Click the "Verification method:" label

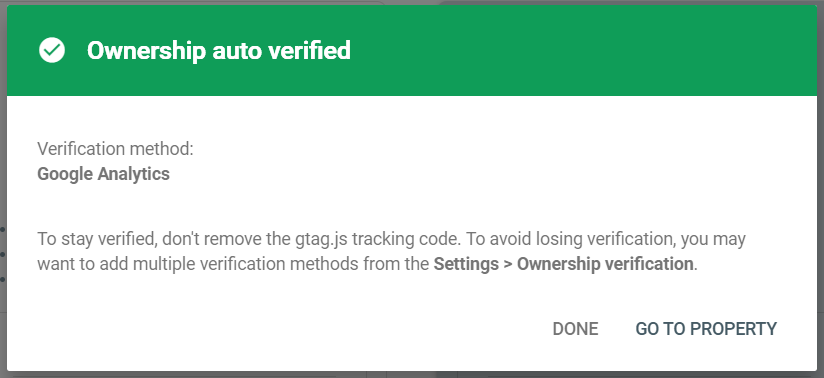click(116, 149)
